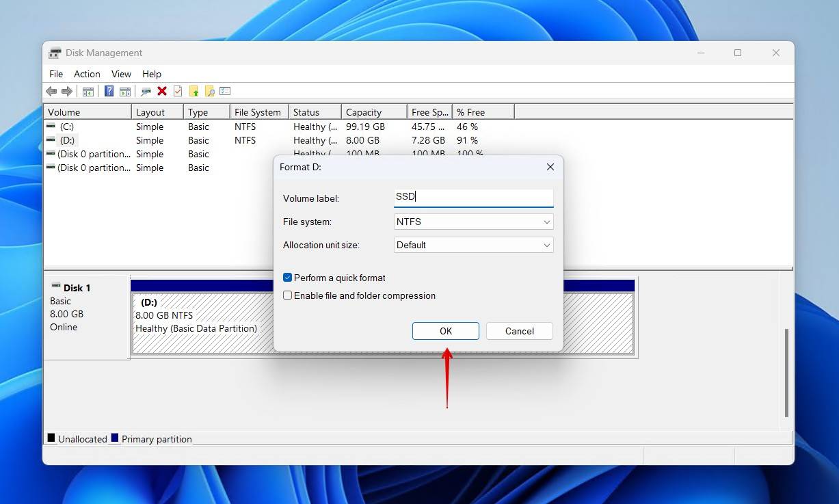
Task: Click the Volume label text field
Action: pos(473,198)
